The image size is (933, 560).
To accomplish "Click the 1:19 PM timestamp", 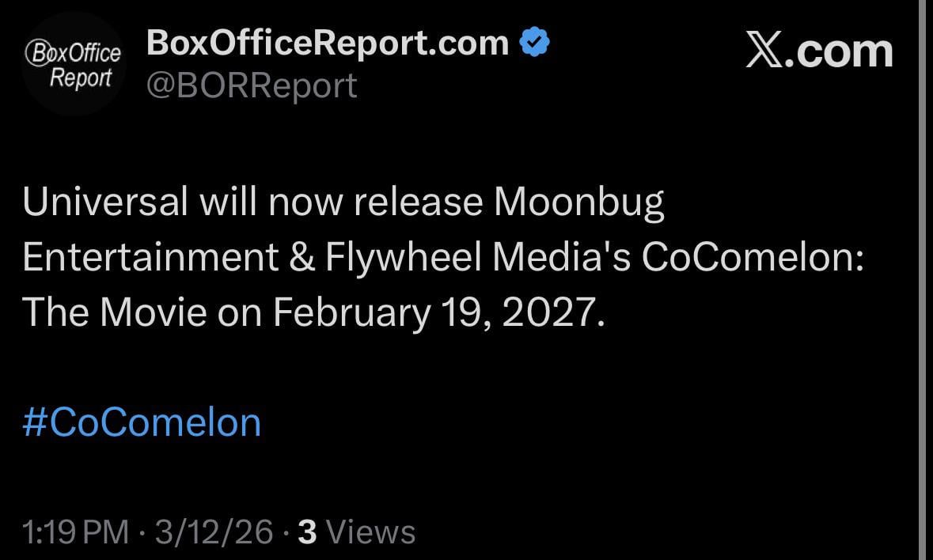I will pyautogui.click(x=76, y=532).
